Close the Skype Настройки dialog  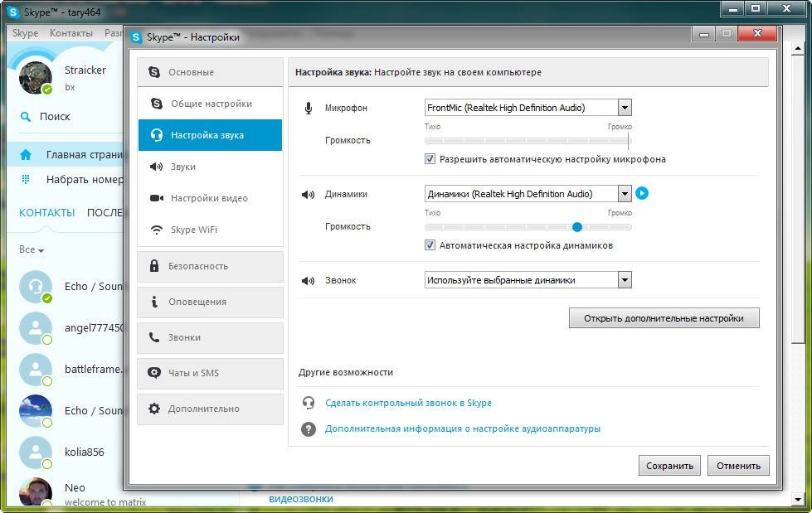point(757,34)
